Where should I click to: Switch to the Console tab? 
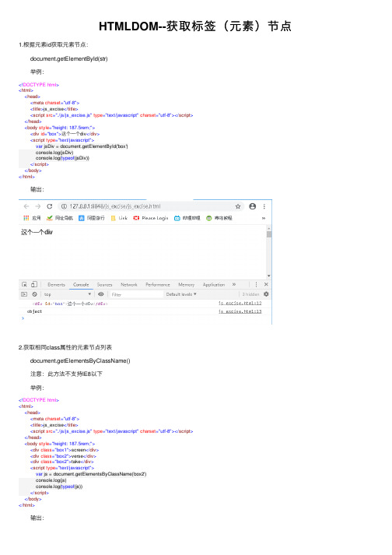(x=81, y=285)
